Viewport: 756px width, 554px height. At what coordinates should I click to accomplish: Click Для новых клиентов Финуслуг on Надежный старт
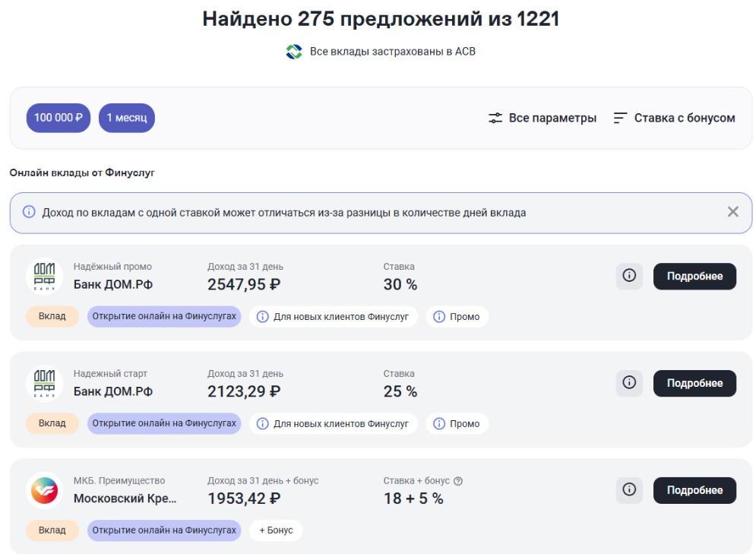(x=333, y=424)
